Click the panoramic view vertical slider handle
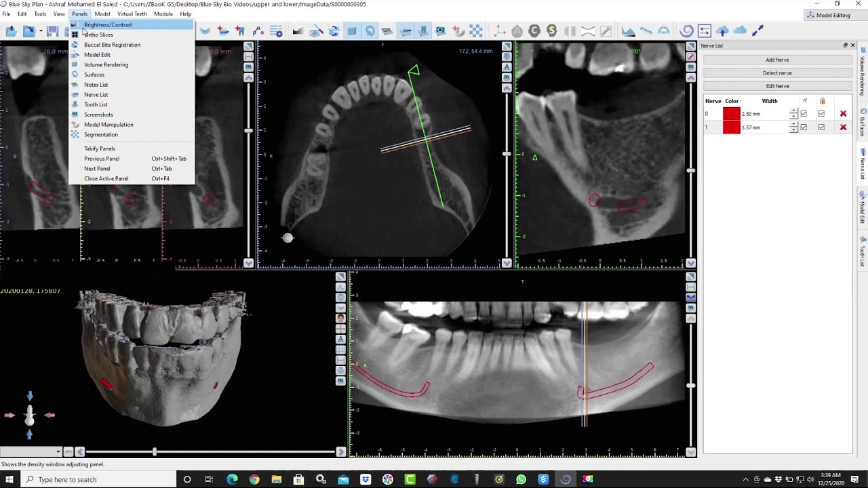Viewport: 868px width, 488px height. point(690,386)
